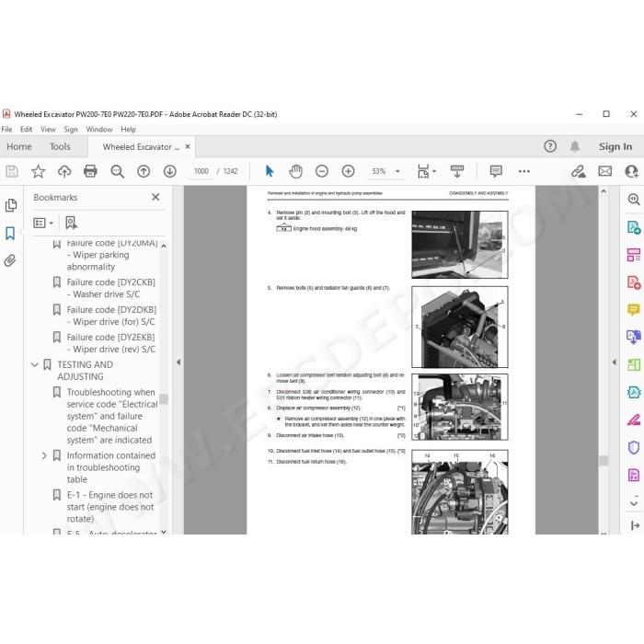Switch to the Home tab
Viewport: 644px width, 644px height.
point(19,146)
